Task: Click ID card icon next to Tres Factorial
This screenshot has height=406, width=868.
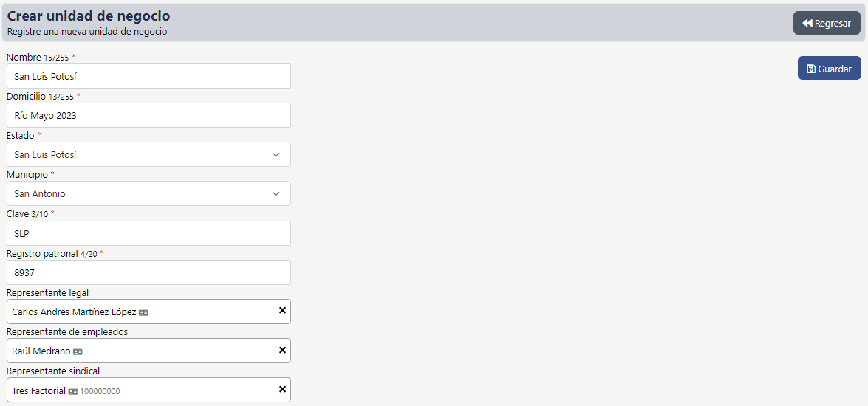Action: (73, 391)
